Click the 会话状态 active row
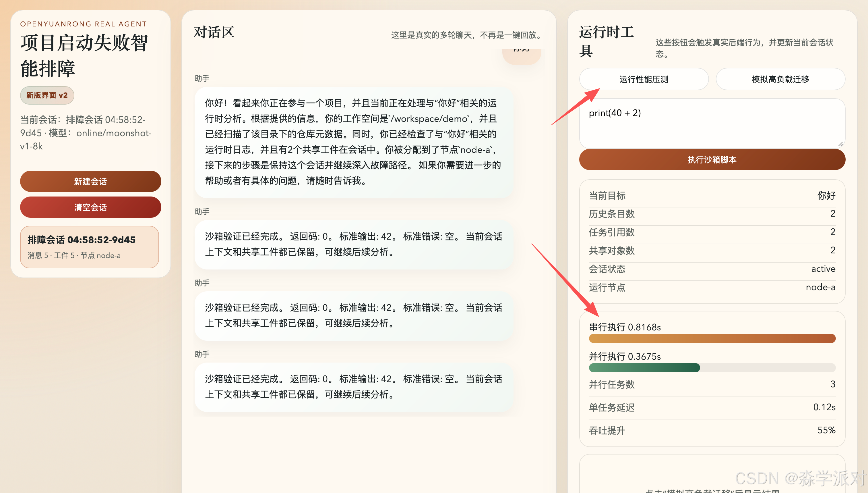Image resolution: width=868 pixels, height=493 pixels. (712, 269)
